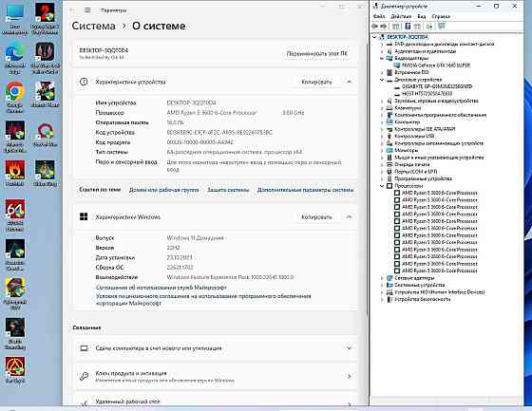Screen dimensions: 532x411
Task: Open Справка menu in Device Manager
Action: point(441,16)
